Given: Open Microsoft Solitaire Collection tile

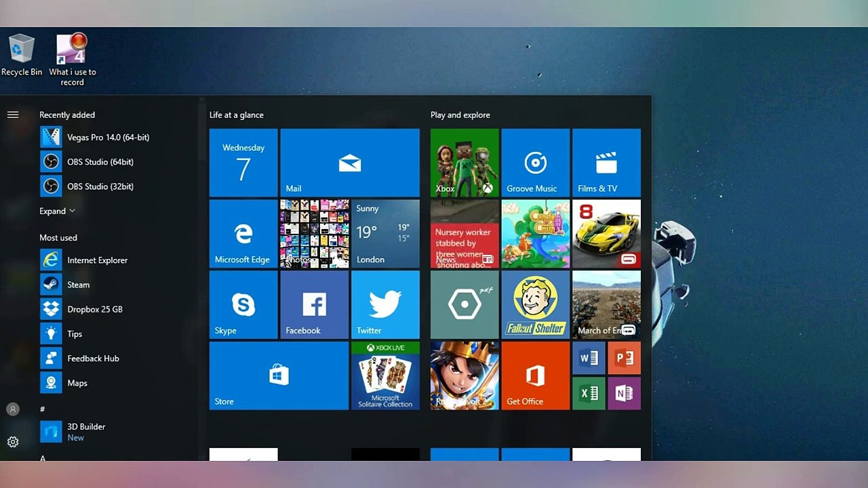Looking at the screenshot, I should (x=385, y=375).
